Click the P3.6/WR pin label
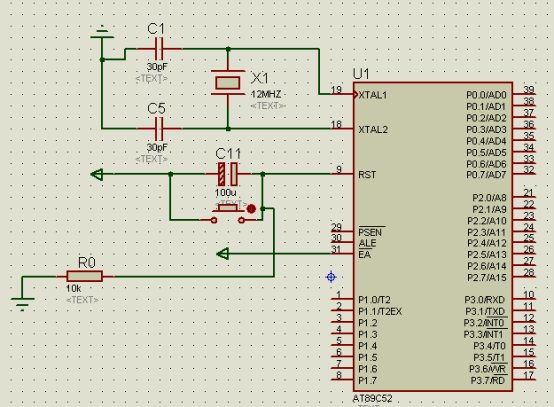The height and width of the screenshot is (407, 554). click(x=487, y=369)
